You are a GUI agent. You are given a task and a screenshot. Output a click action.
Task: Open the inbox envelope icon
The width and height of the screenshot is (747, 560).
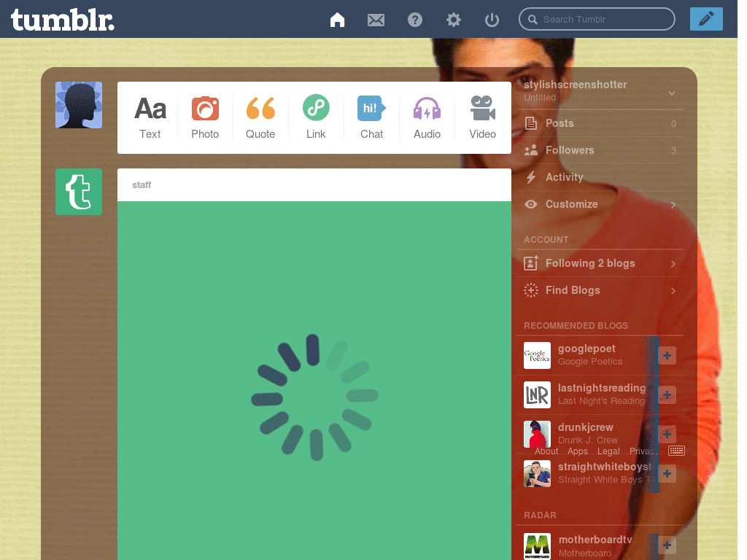tap(376, 20)
